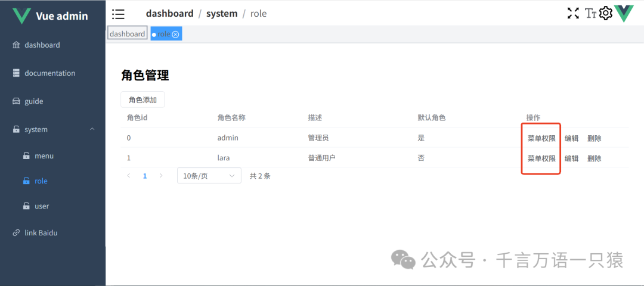Open the settings gear icon
This screenshot has width=644, height=286.
[x=606, y=13]
